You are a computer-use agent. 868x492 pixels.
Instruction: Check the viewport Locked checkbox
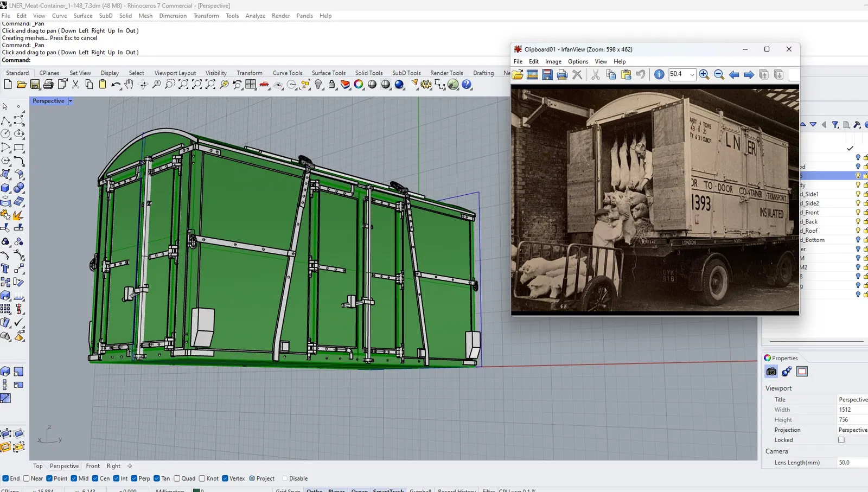pos(841,440)
